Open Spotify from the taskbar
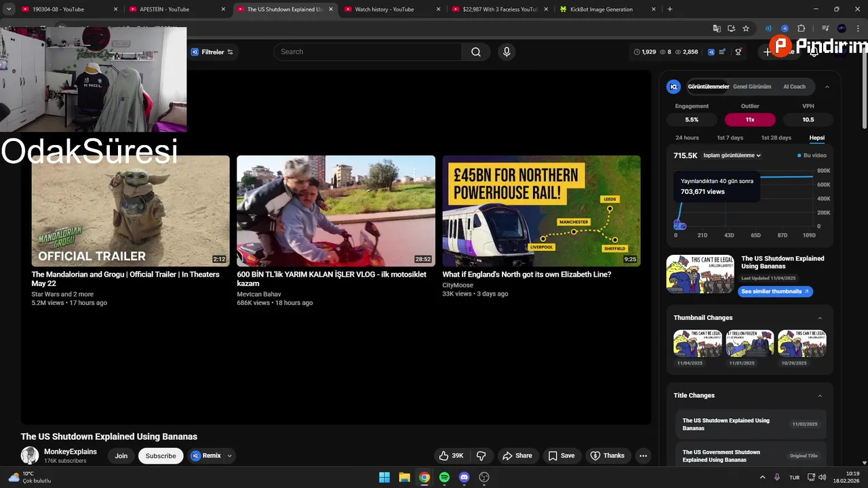Screen dimensions: 868x488 444,477
